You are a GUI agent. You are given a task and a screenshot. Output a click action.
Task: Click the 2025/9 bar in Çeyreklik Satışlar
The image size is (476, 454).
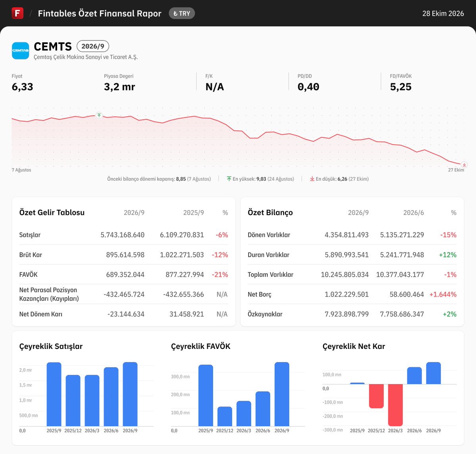tap(54, 394)
